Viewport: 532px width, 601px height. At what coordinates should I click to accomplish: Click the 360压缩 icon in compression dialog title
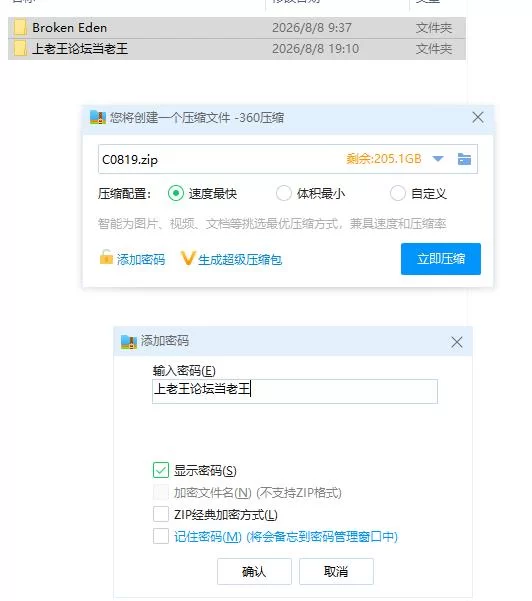tap(98, 117)
